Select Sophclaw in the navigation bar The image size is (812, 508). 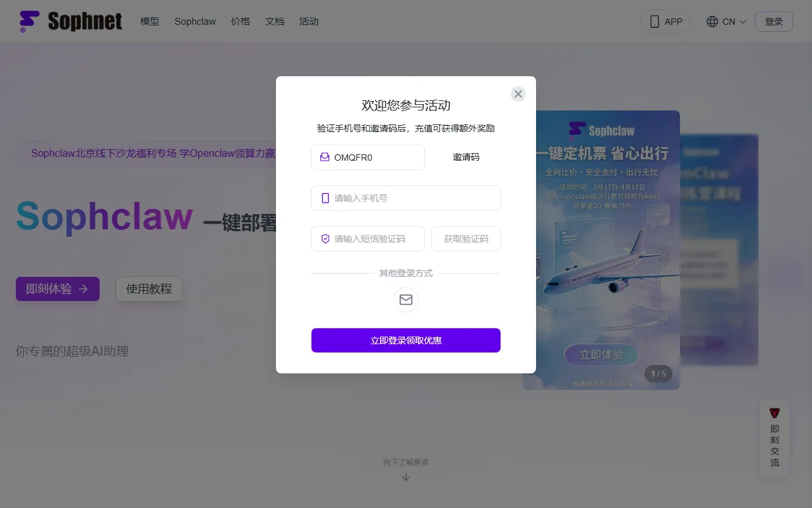point(195,21)
